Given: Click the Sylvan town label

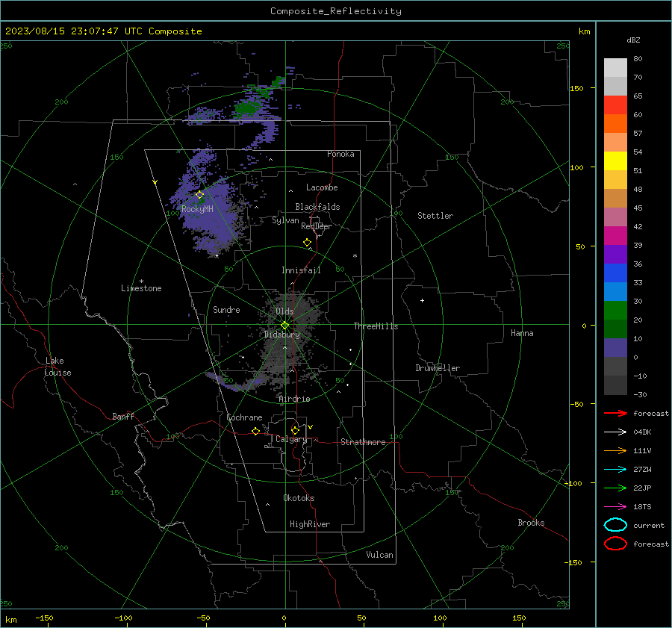Looking at the screenshot, I should click(x=285, y=220).
